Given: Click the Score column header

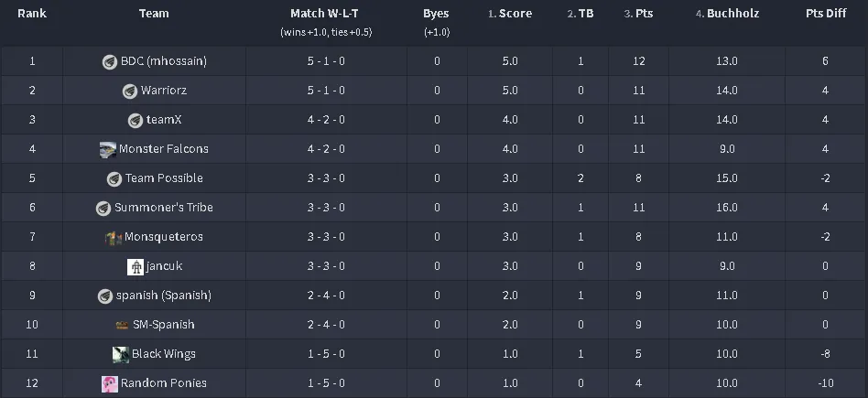Looking at the screenshot, I should point(515,14).
